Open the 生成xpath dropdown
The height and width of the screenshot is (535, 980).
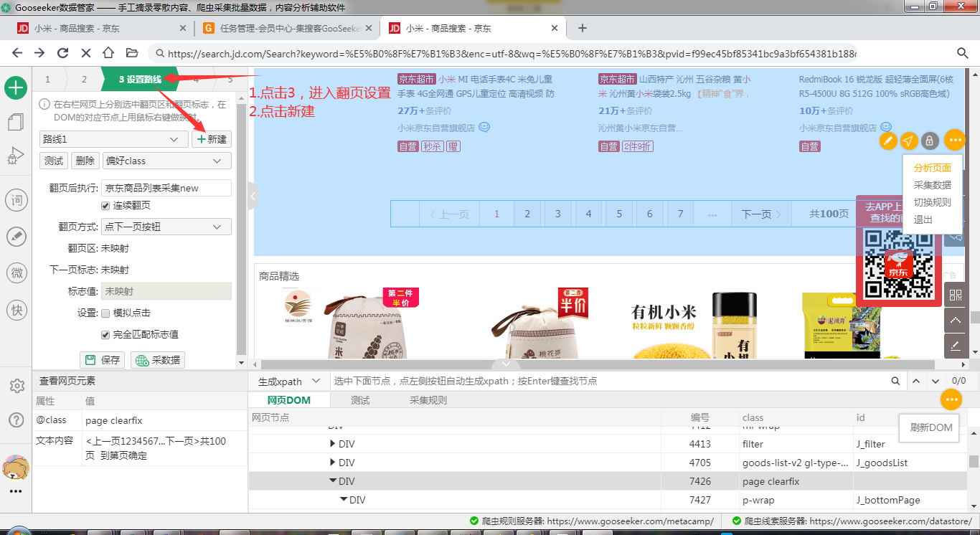(290, 382)
